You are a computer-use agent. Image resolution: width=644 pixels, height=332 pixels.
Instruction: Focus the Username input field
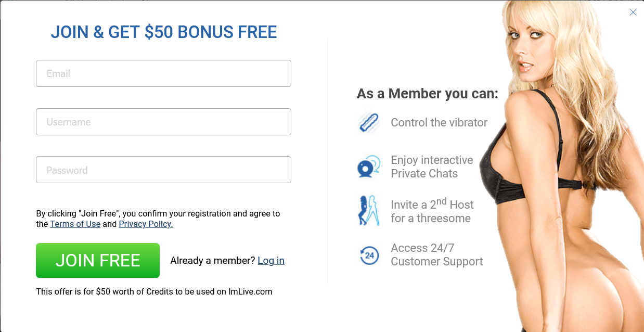tap(163, 122)
